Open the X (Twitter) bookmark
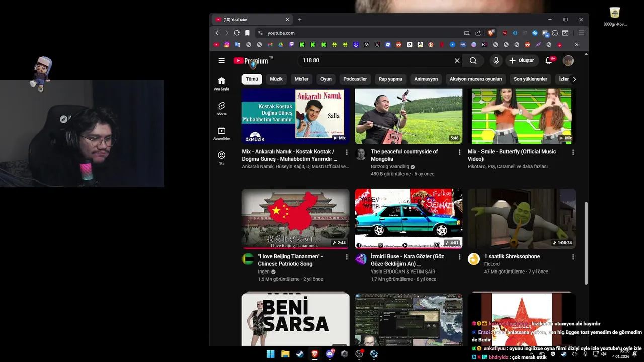This screenshot has height=362, width=644. click(x=377, y=45)
